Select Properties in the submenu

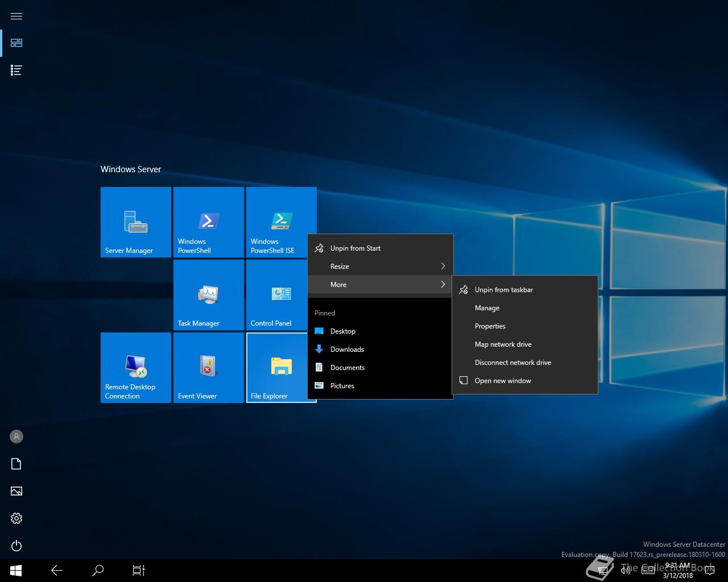click(525, 326)
